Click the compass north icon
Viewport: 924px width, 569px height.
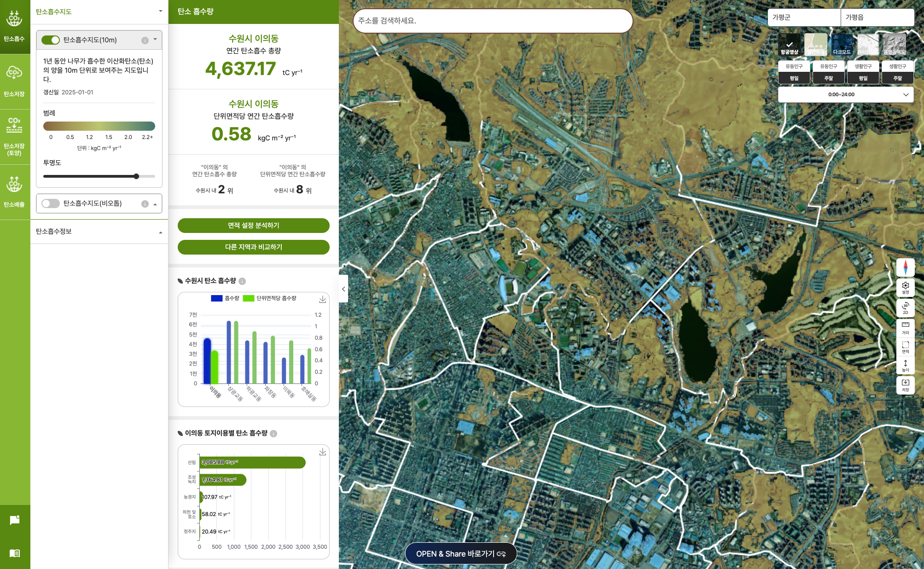905,267
